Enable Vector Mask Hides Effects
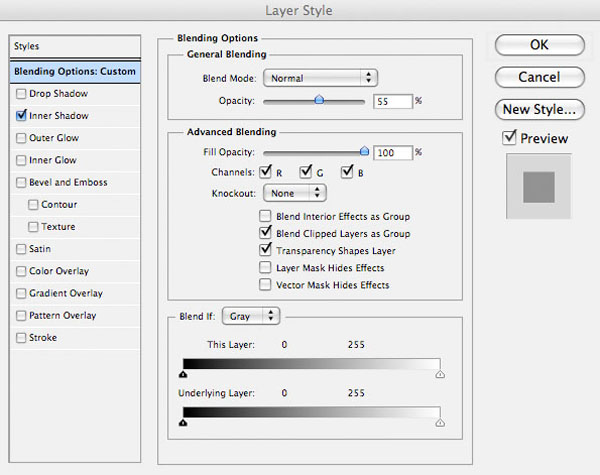This screenshot has width=600, height=475. coord(265,284)
